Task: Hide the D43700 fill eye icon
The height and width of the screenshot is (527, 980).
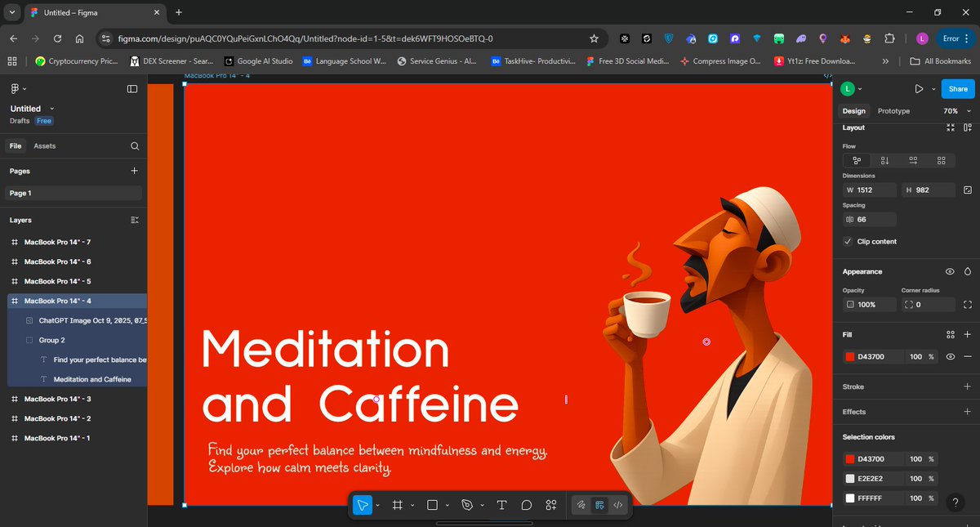Action: click(951, 356)
